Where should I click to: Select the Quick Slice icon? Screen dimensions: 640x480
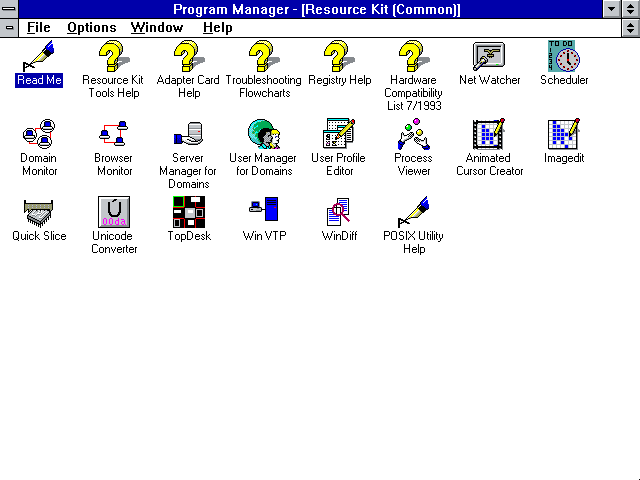tap(38, 211)
